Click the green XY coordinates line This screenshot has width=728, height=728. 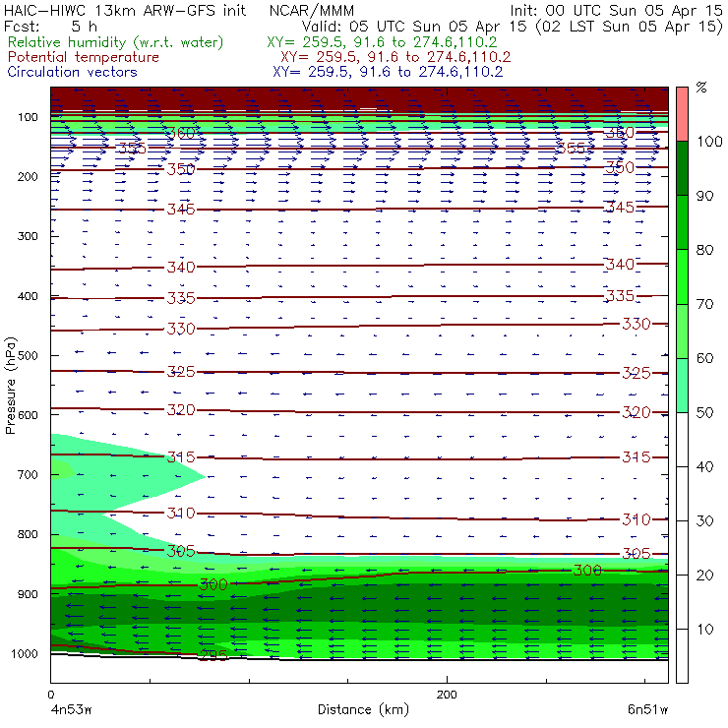coord(382,42)
